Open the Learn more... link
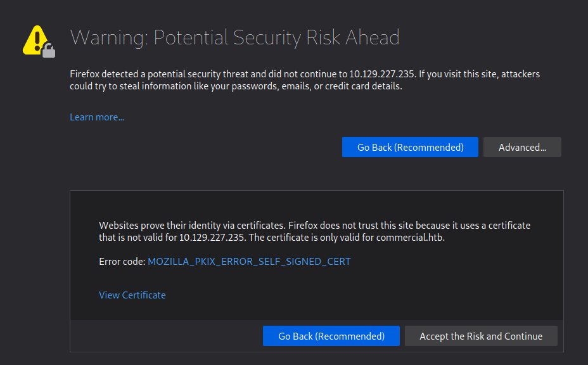This screenshot has height=365, width=588. (x=97, y=117)
